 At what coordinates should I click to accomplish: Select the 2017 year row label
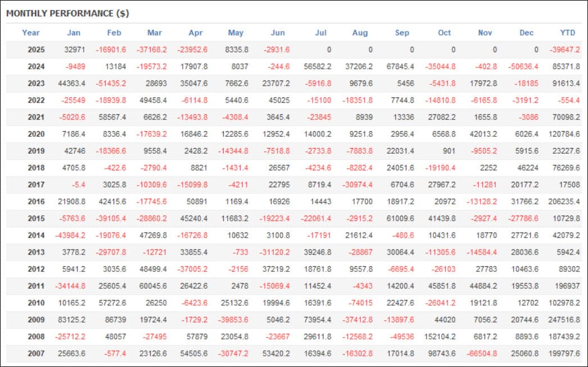point(36,185)
